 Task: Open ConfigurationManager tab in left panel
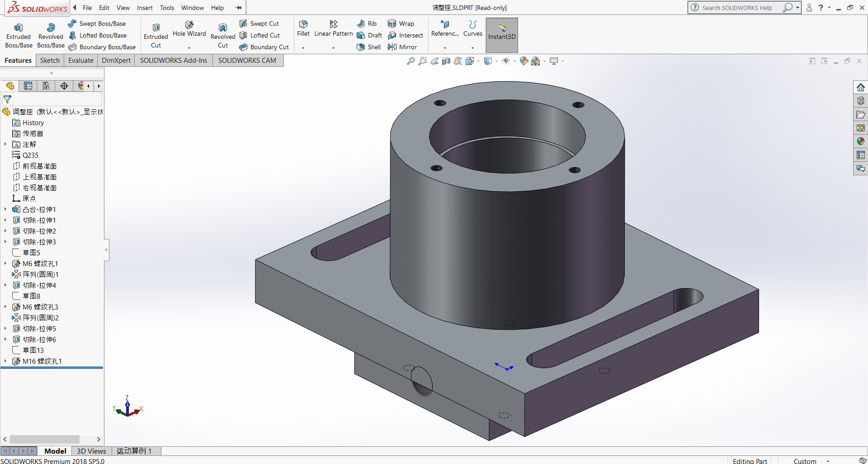point(46,86)
